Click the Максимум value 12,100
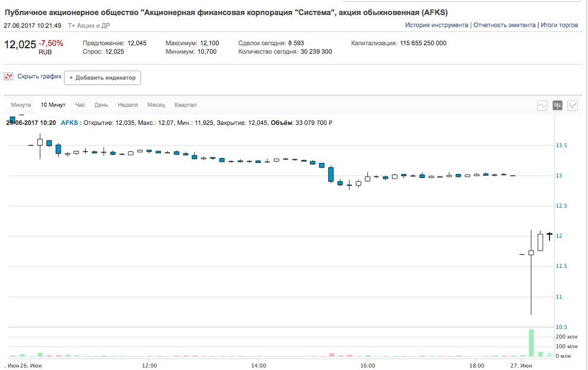The width and height of the screenshot is (588, 370). (210, 43)
